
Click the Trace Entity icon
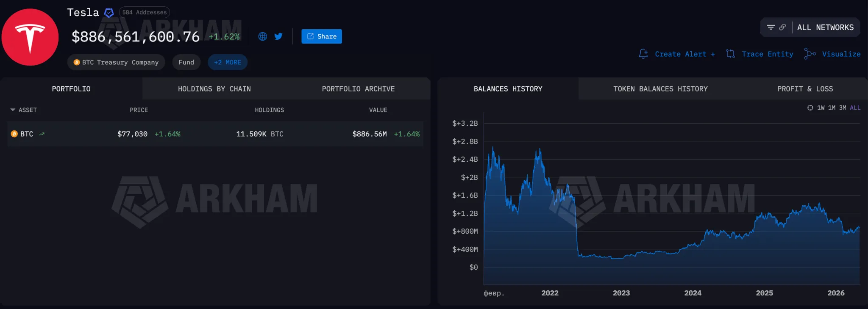pos(730,54)
